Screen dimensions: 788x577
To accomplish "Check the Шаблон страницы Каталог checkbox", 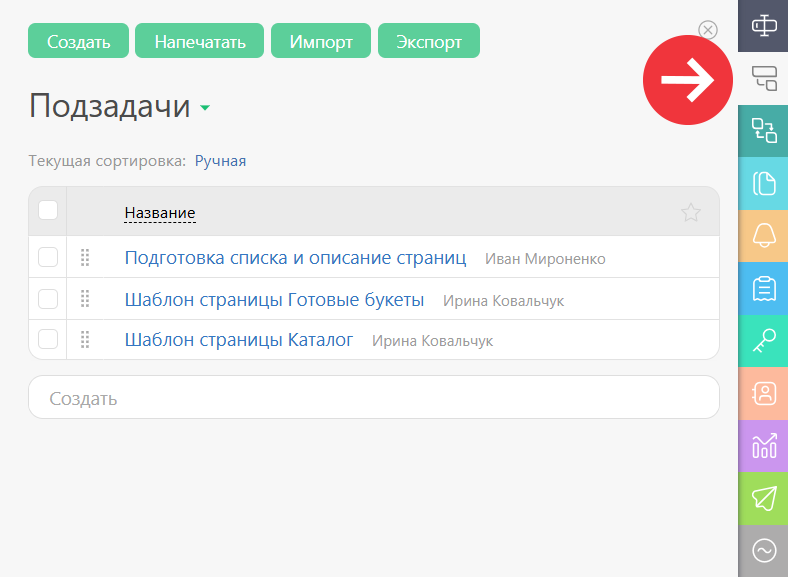I will tap(48, 339).
